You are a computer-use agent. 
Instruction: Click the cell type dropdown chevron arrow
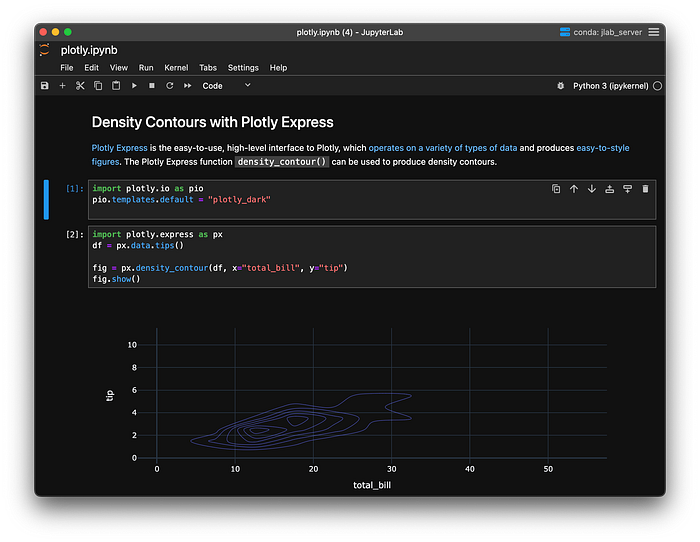point(248,85)
